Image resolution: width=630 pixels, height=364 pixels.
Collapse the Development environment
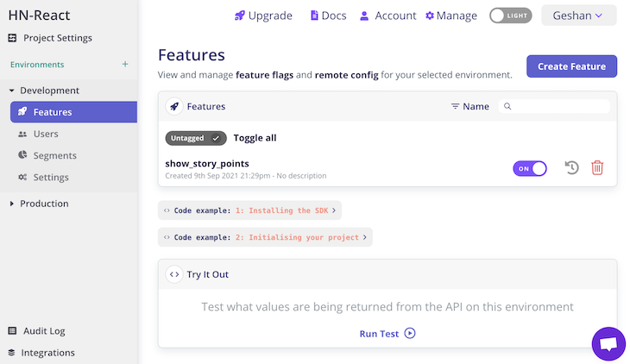click(44, 91)
